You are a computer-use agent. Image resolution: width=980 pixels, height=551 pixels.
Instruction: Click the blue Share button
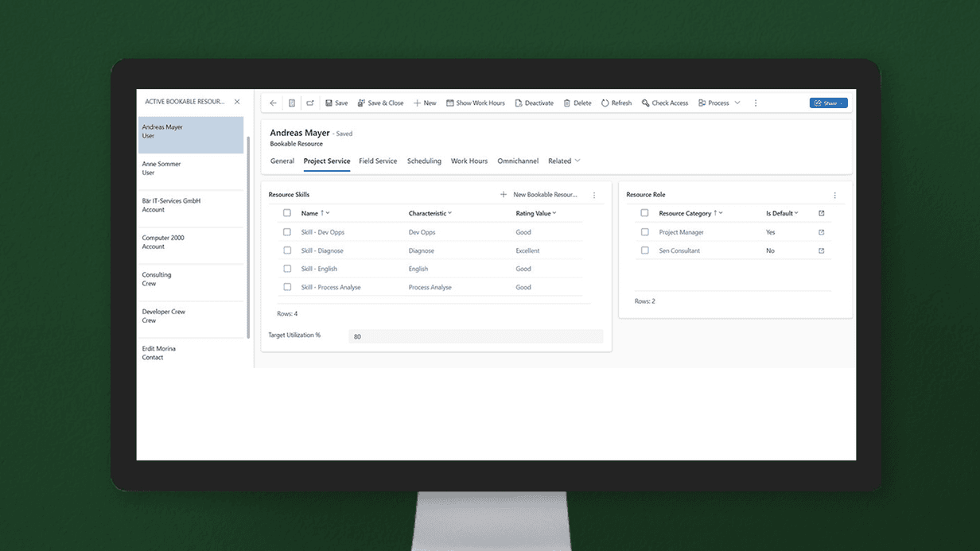pyautogui.click(x=828, y=103)
